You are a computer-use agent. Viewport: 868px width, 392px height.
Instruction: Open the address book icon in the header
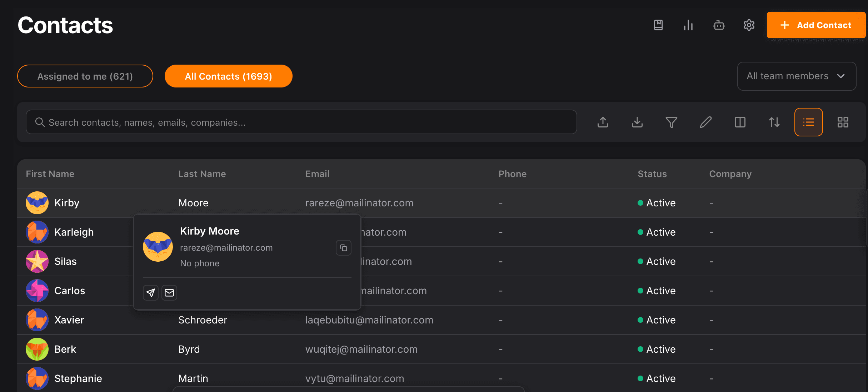658,25
